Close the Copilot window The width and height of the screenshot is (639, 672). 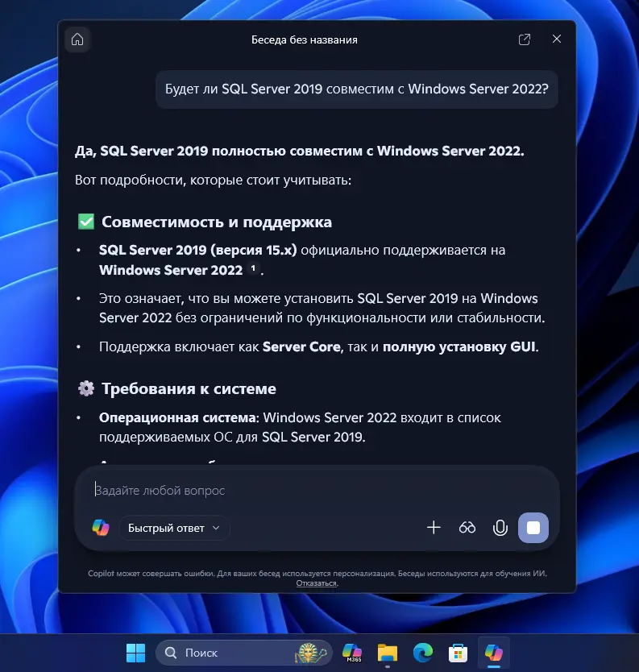pos(556,39)
